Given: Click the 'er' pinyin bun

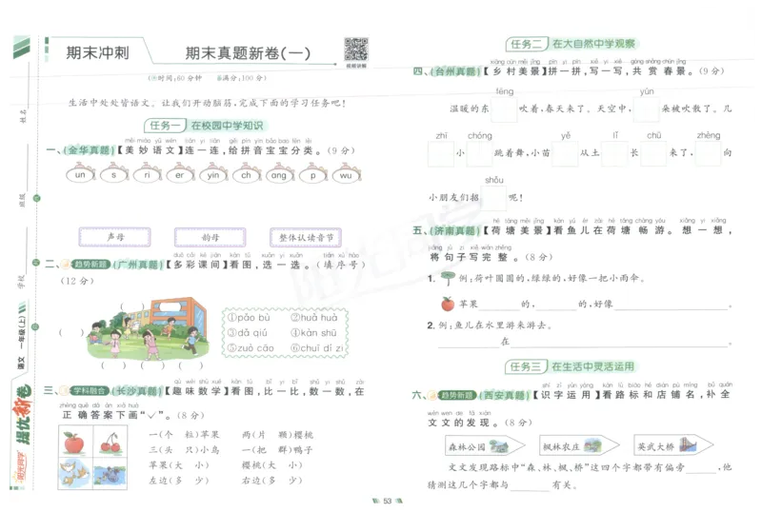Looking at the screenshot, I should click(180, 174).
